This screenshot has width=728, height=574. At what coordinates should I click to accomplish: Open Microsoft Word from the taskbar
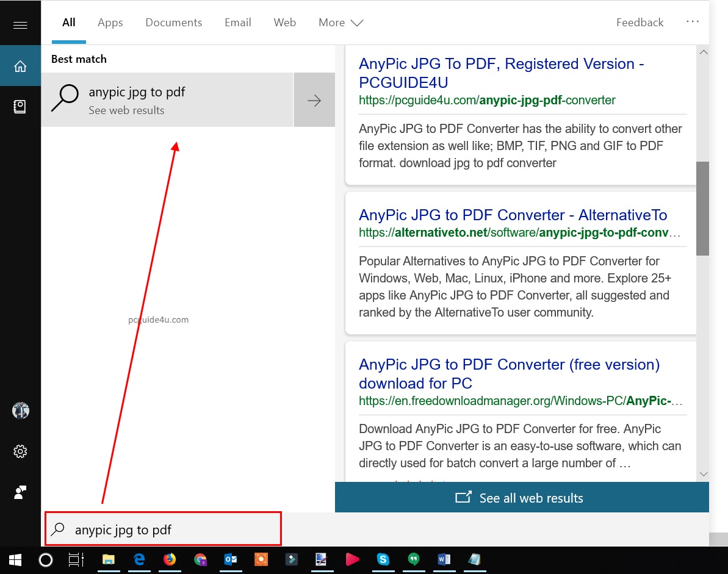(x=444, y=559)
